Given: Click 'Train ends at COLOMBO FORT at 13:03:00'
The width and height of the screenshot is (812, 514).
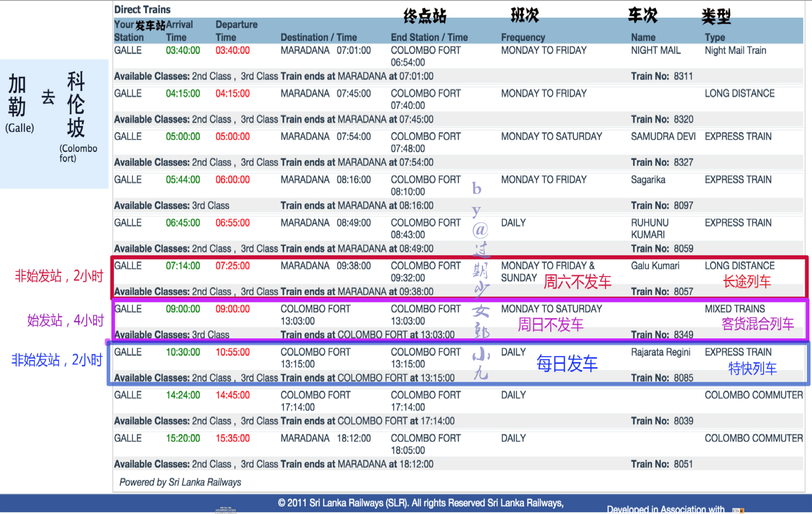Looking at the screenshot, I should [368, 335].
